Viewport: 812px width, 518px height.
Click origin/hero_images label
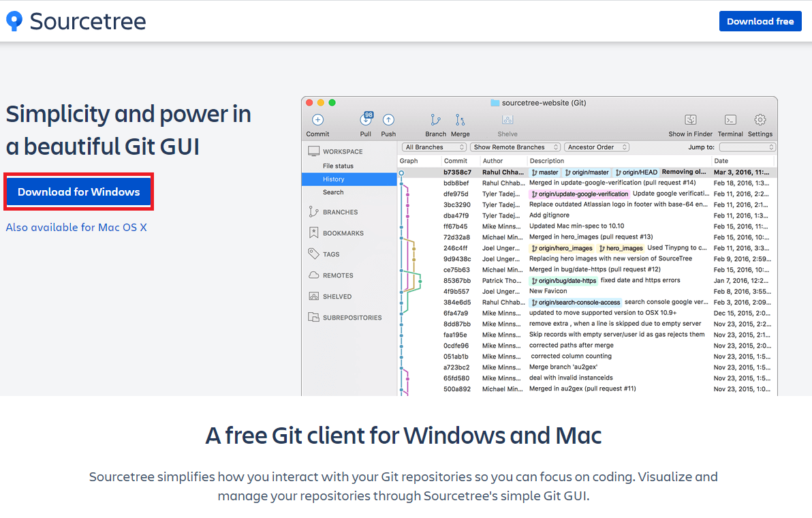point(561,249)
